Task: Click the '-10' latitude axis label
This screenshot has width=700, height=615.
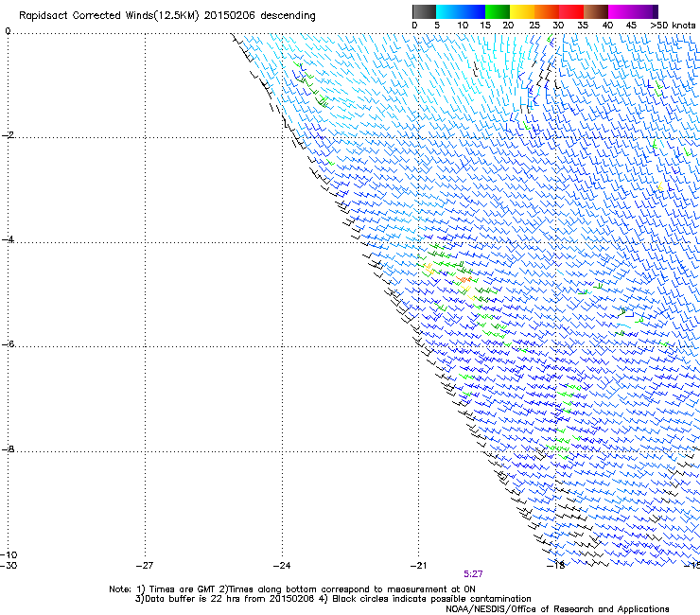Action: pos(9,554)
